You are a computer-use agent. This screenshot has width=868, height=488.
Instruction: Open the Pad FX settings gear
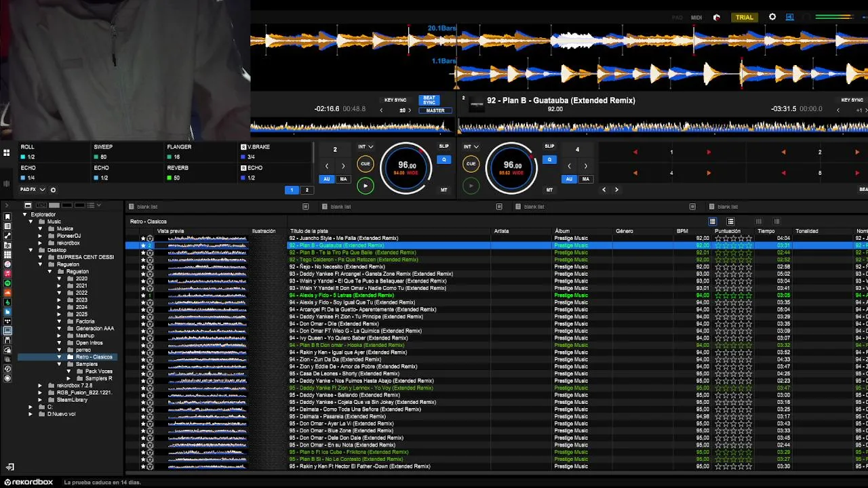(x=53, y=190)
